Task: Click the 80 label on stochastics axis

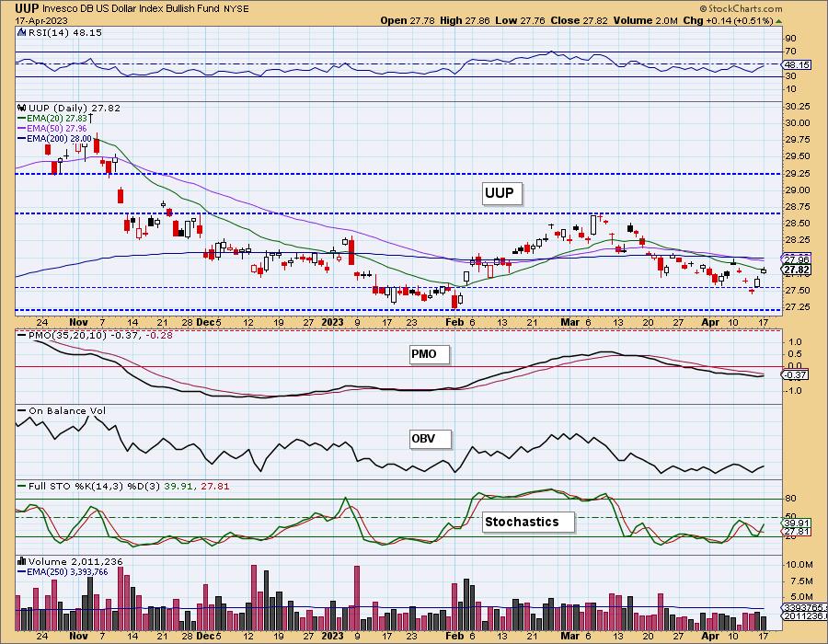Action: [x=791, y=499]
